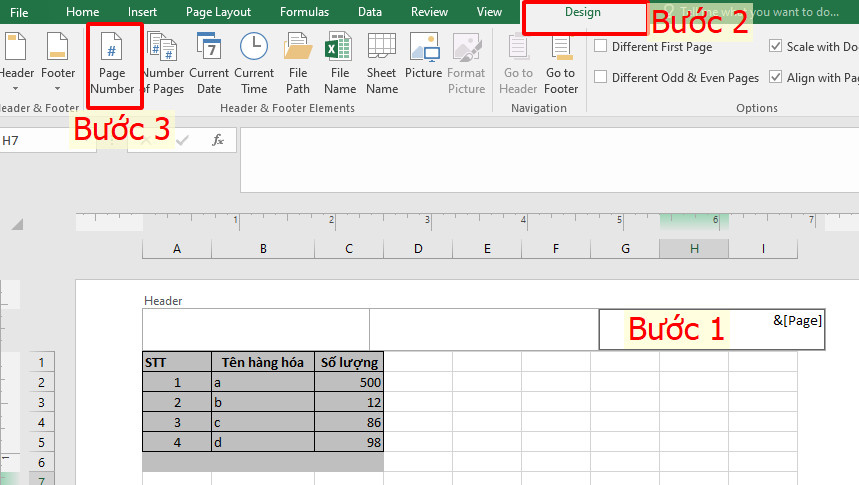Click the left header section box
Image resolution: width=859 pixels, height=485 pixels.
(256, 329)
